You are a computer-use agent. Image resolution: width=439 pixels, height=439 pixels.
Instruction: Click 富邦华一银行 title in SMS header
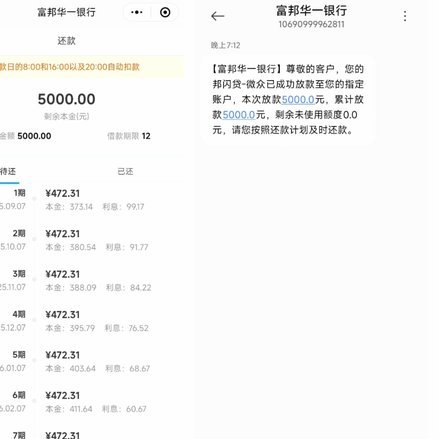pos(311,11)
